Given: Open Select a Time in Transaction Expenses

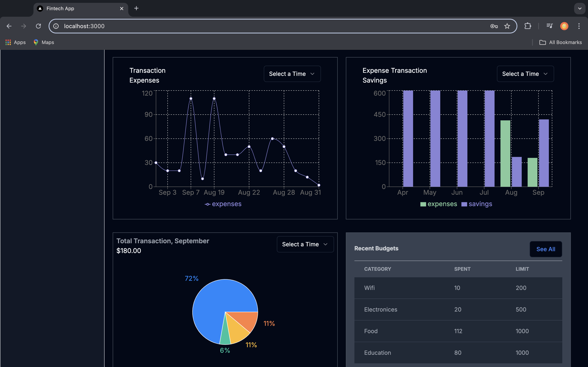Looking at the screenshot, I should tap(292, 74).
